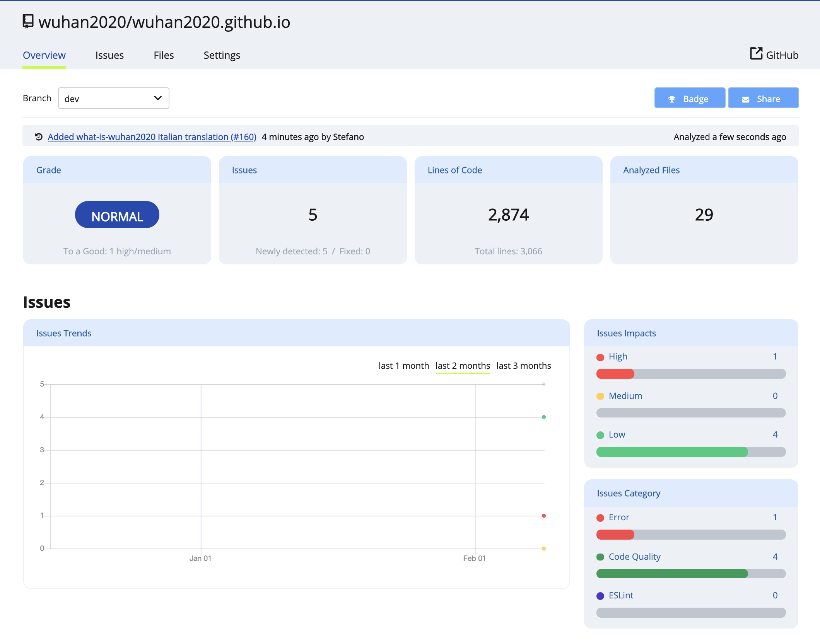Viewport: 820px width, 644px height.
Task: Click the history icon beside the commit message
Action: pyautogui.click(x=38, y=136)
